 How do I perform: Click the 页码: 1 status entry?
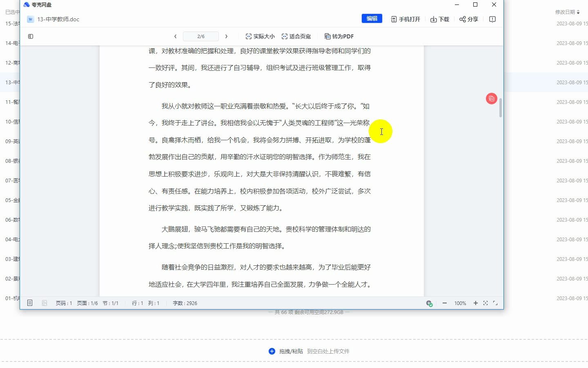coord(64,303)
